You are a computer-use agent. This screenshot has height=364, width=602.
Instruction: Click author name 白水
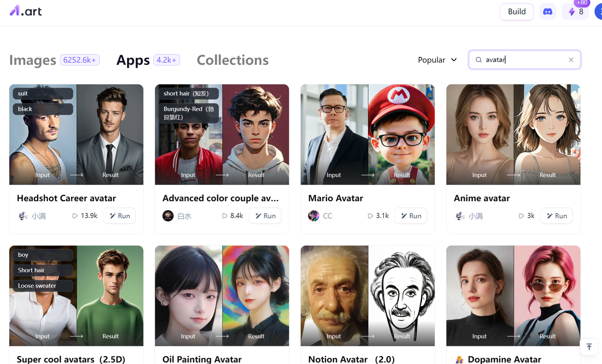(184, 216)
